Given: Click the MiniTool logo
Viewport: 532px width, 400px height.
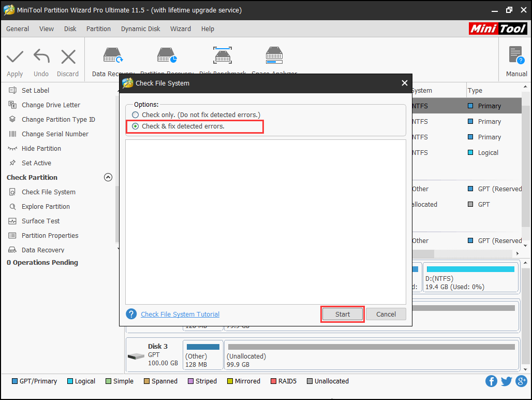Looking at the screenshot, I should pyautogui.click(x=498, y=28).
